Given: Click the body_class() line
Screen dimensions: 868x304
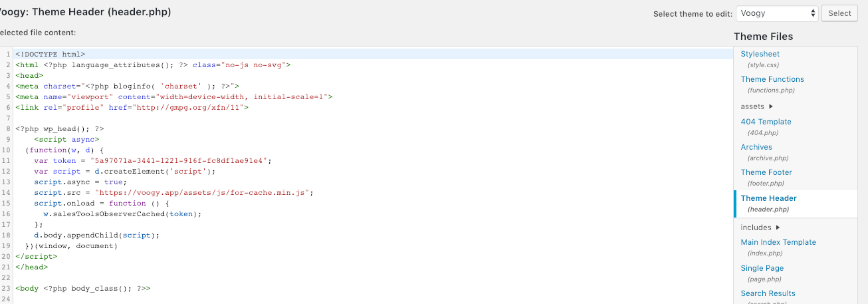Looking at the screenshot, I should 83,288.
